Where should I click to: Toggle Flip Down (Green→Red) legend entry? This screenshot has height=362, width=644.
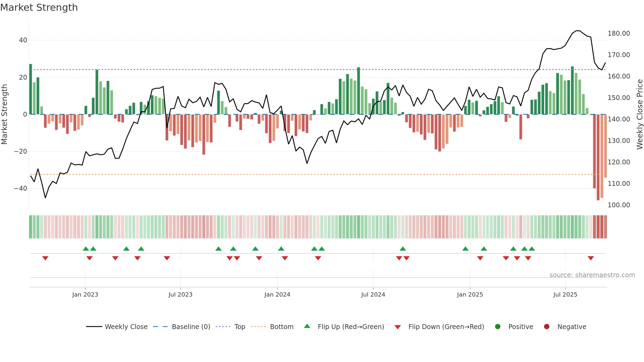coord(439,327)
